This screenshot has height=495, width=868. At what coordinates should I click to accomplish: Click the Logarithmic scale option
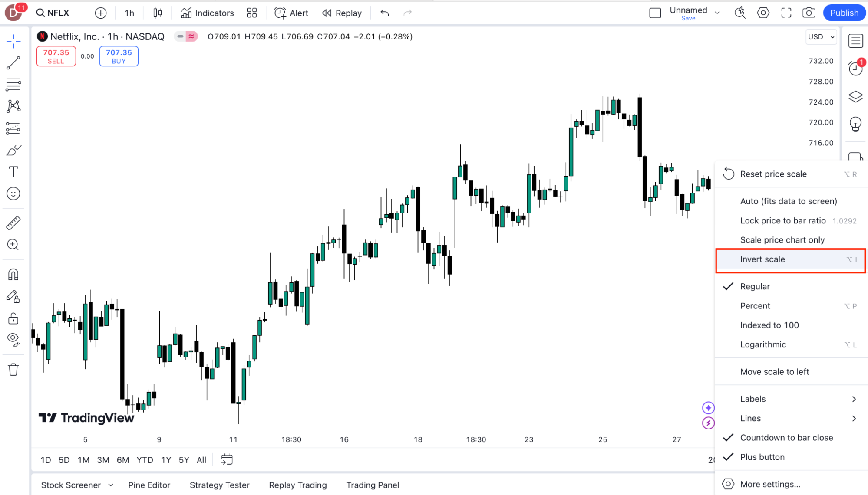click(763, 344)
